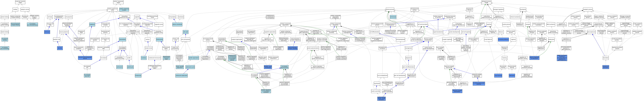Image resolution: width=644 pixels, height=101 pixels.
Task: Select the 'gliogenesis' node
Action: (x=409, y=58)
